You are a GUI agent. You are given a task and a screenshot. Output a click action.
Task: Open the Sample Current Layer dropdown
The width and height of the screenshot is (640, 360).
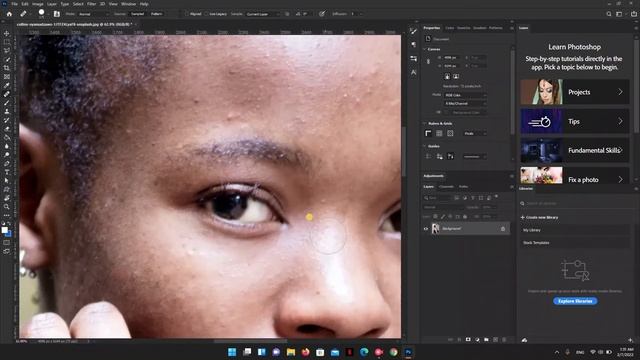pyautogui.click(x=262, y=14)
